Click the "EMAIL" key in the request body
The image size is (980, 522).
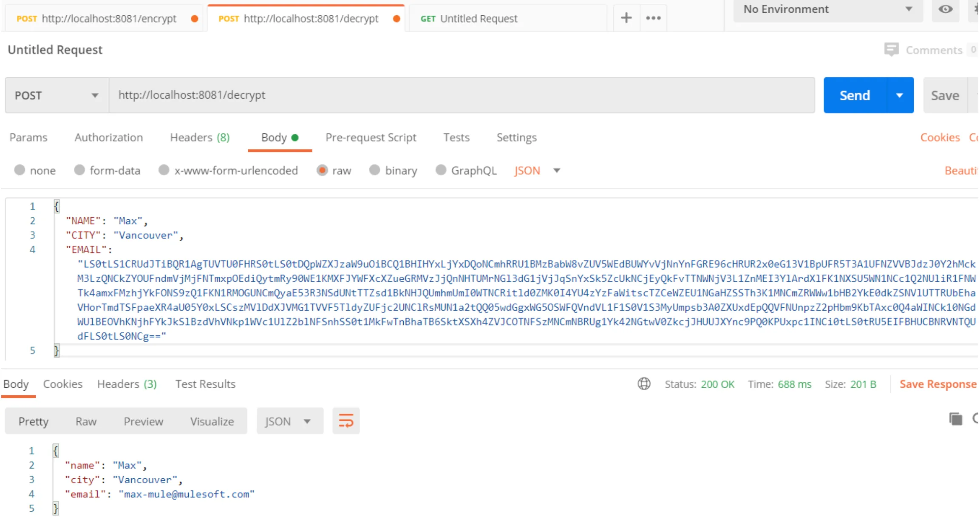86,250
